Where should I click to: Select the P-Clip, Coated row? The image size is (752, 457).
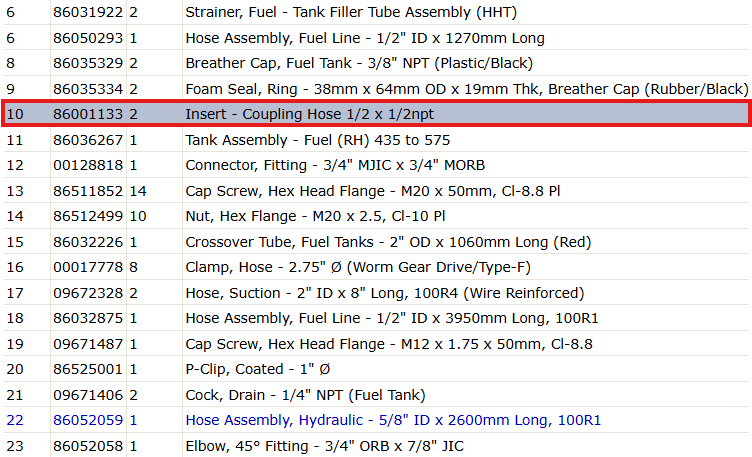376,369
